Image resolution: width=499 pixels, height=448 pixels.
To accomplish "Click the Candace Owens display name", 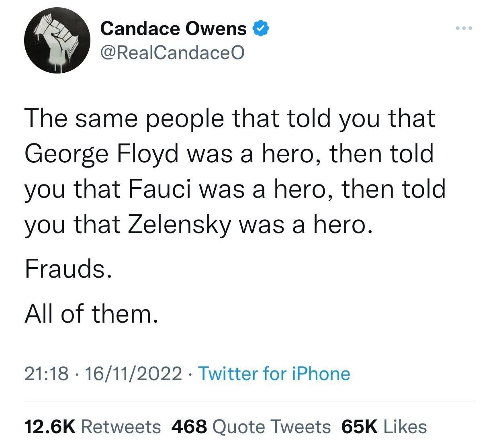I will point(173,29).
